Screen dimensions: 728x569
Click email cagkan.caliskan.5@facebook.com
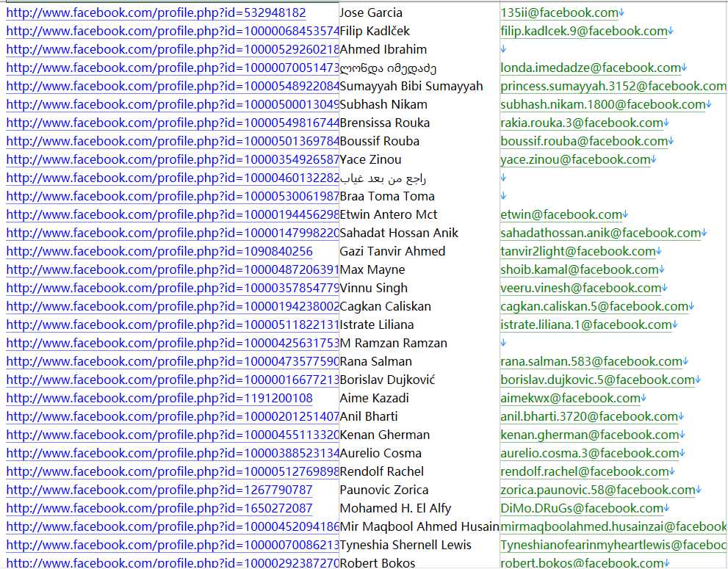point(594,306)
